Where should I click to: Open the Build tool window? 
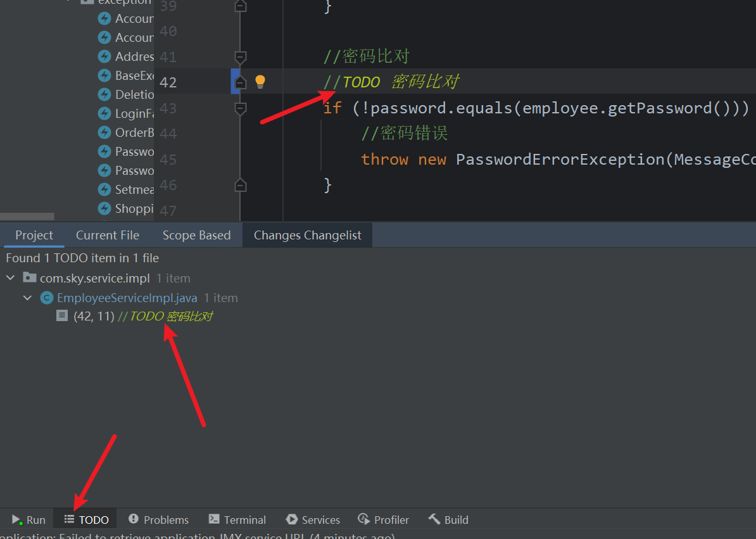[448, 519]
